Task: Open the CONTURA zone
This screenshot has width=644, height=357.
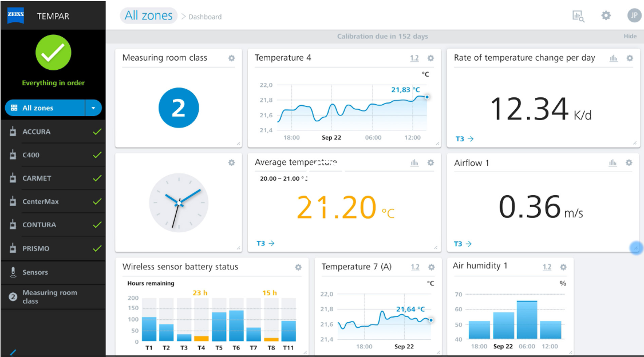Action: (x=53, y=225)
